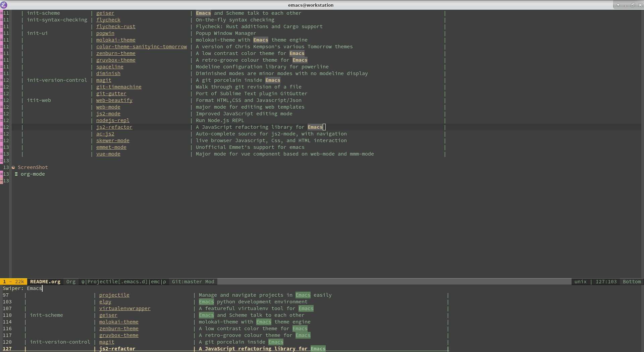Open js2-refactor link in main buffer
The image size is (644, 352).
point(114,127)
